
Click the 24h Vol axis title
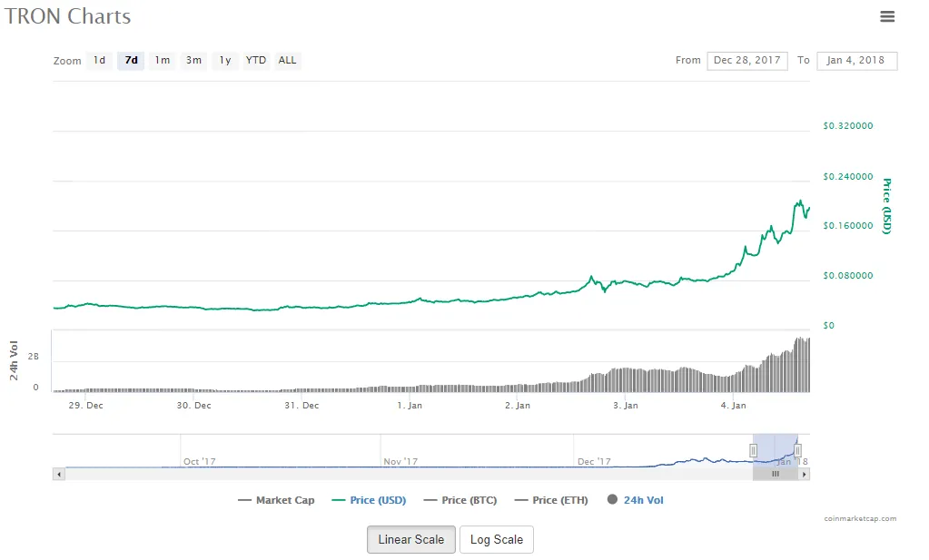[x=14, y=360]
